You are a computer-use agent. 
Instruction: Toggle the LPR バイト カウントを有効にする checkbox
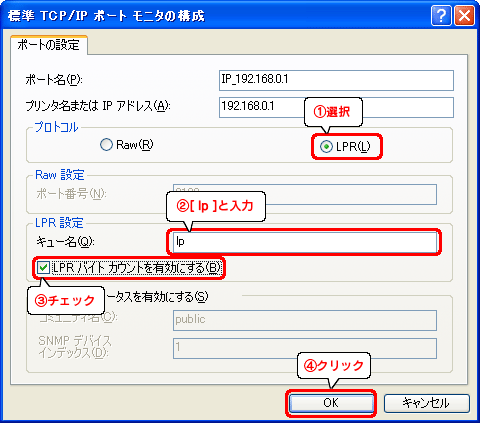(129, 268)
